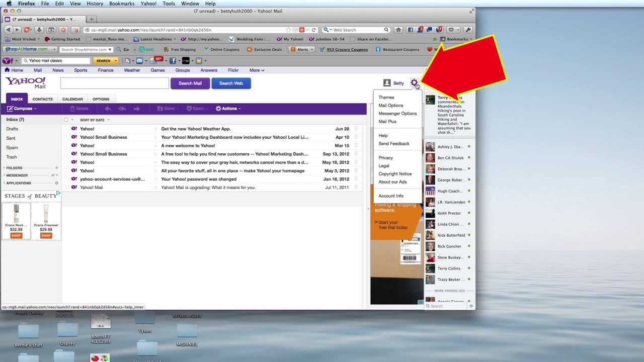Click the Applications gear icon in sidebar
644x362 pixels.
(x=56, y=183)
